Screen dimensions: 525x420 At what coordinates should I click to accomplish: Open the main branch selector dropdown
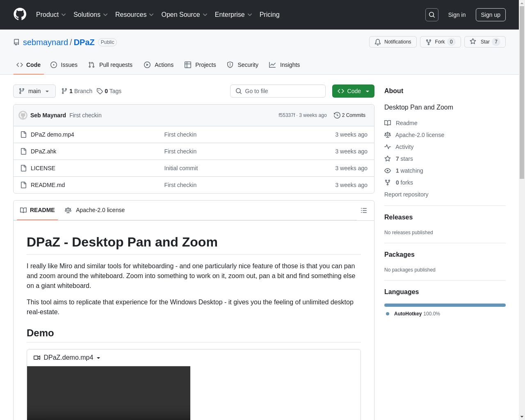pyautogui.click(x=34, y=91)
